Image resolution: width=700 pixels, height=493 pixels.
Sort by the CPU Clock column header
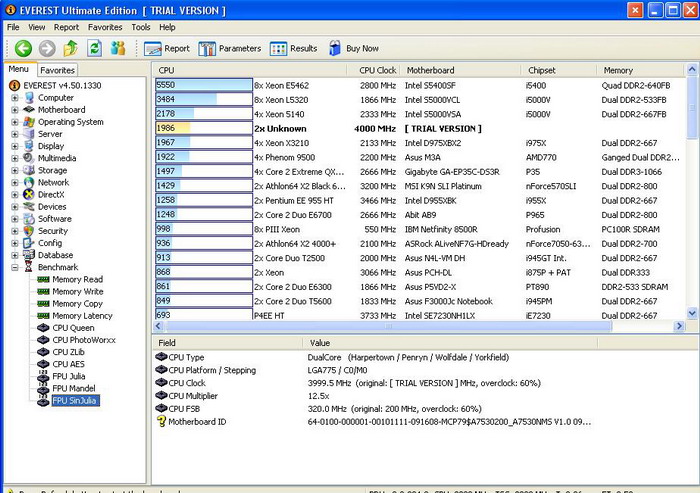373,70
